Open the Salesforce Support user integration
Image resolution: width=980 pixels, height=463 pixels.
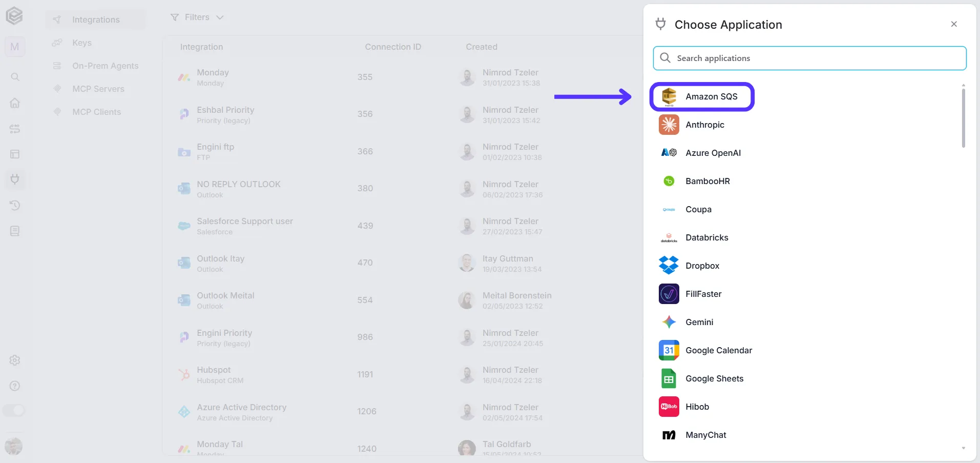(x=403, y=226)
